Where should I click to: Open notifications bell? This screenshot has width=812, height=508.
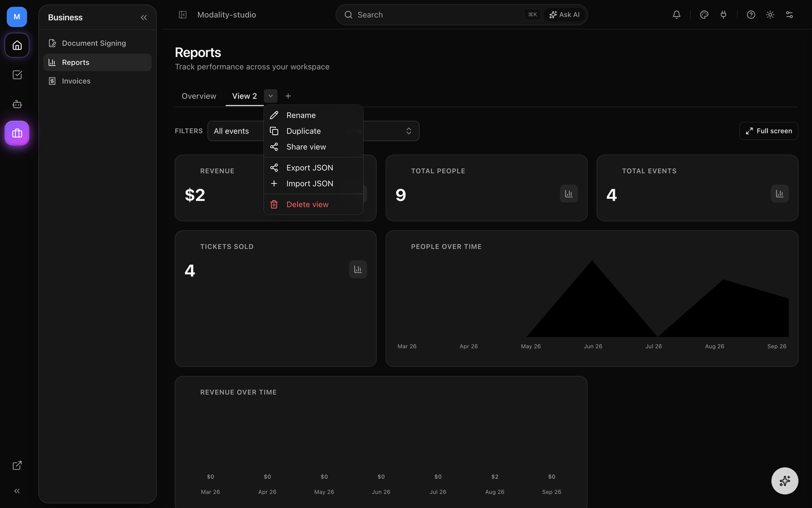click(x=676, y=15)
